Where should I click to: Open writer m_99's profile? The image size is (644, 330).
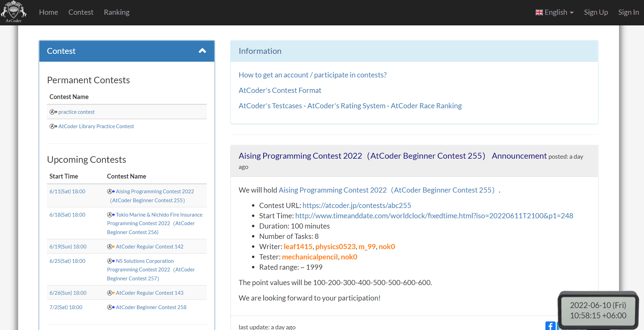(x=367, y=247)
